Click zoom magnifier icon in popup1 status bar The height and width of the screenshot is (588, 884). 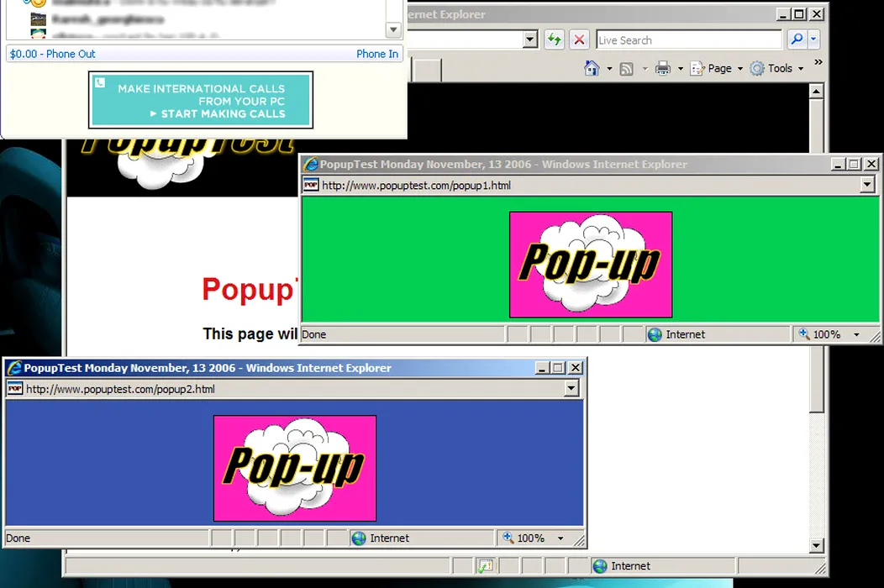point(804,333)
